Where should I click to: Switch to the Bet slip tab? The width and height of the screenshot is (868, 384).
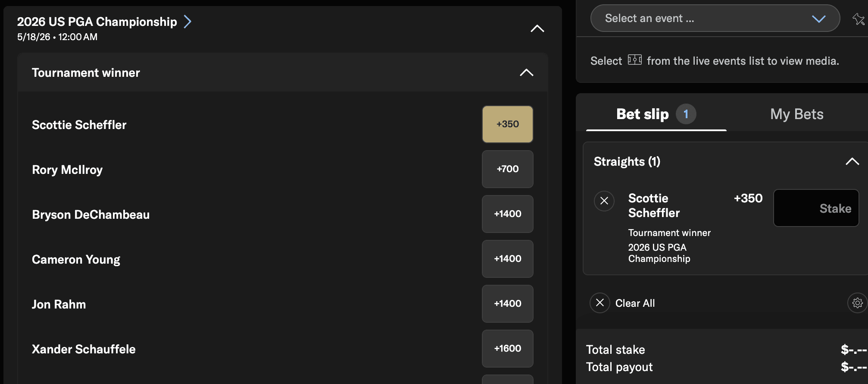click(x=656, y=114)
